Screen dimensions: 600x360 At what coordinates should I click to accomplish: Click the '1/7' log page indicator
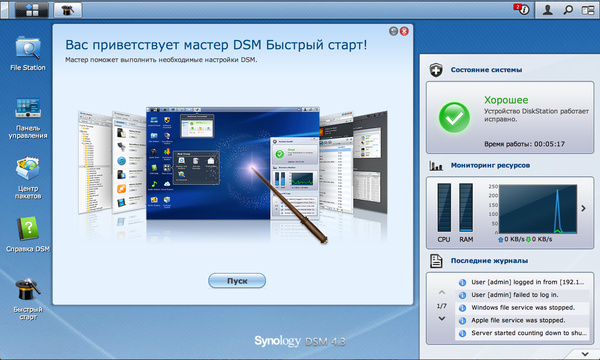pos(442,306)
